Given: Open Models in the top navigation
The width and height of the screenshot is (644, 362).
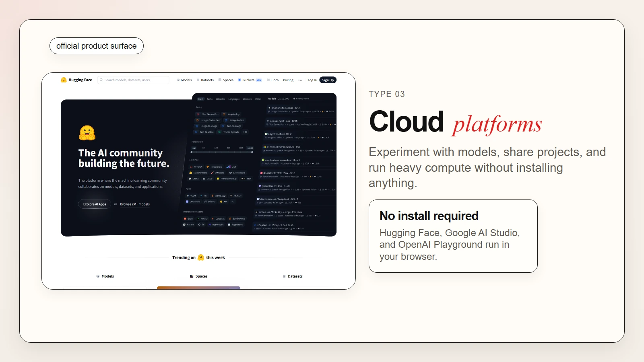Looking at the screenshot, I should (184, 80).
